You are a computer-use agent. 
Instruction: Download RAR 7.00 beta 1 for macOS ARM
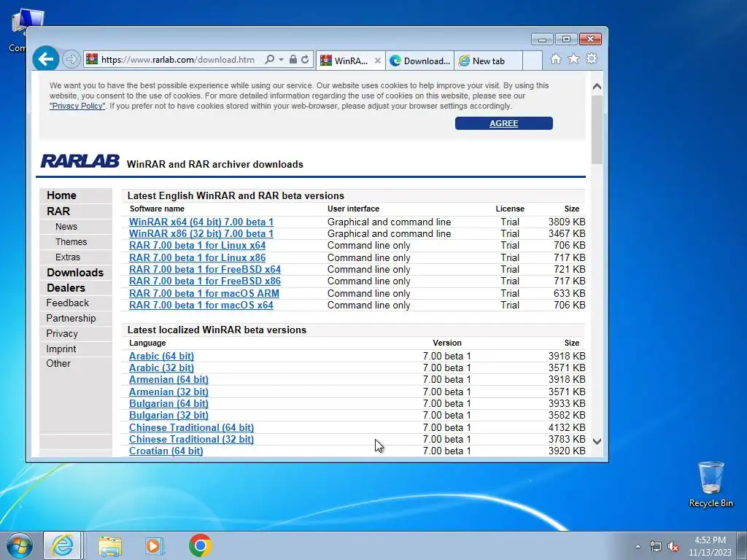click(204, 293)
